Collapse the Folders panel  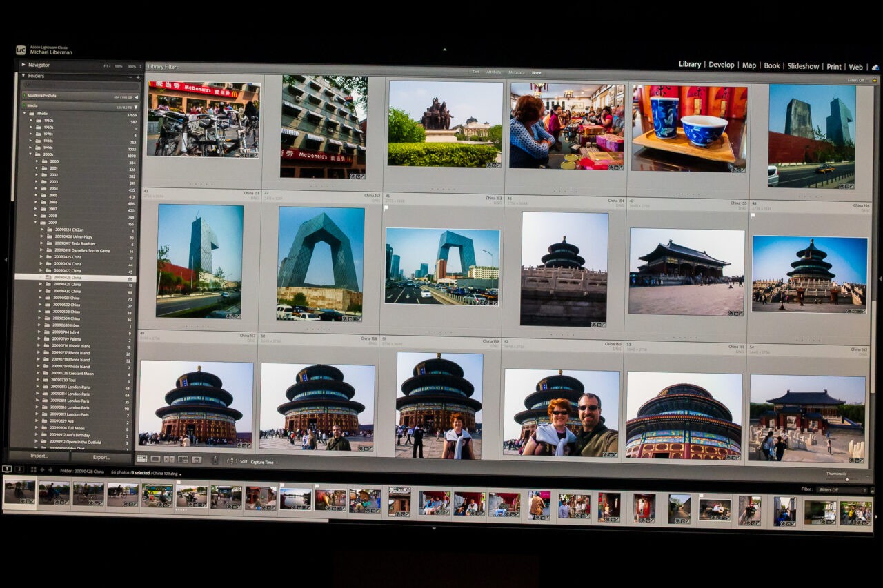tap(23, 76)
